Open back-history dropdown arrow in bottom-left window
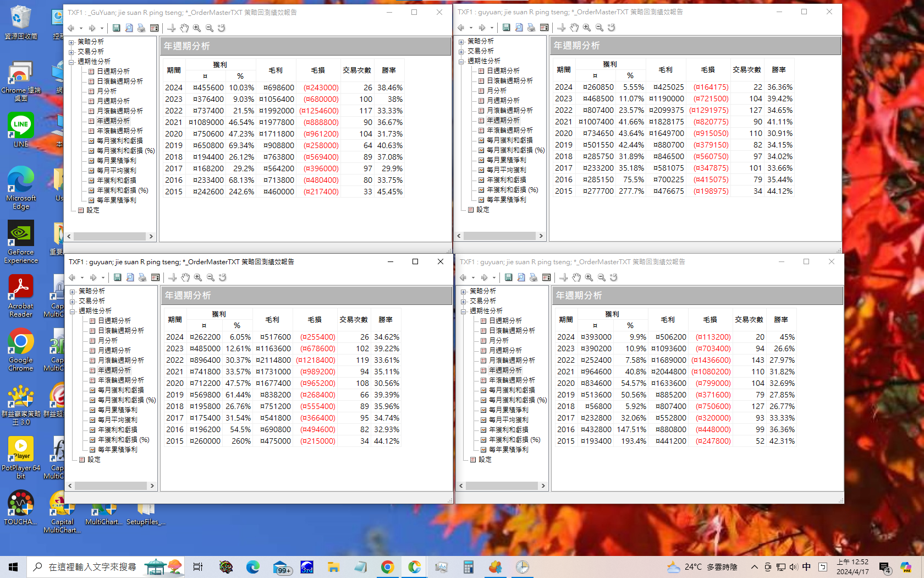Screen dimensions: 924x578 coord(82,277)
